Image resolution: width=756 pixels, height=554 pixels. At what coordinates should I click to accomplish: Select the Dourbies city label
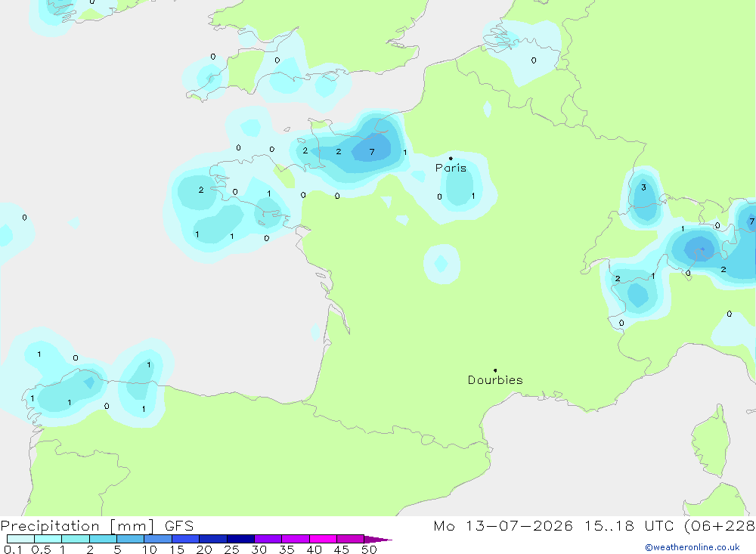click(495, 380)
